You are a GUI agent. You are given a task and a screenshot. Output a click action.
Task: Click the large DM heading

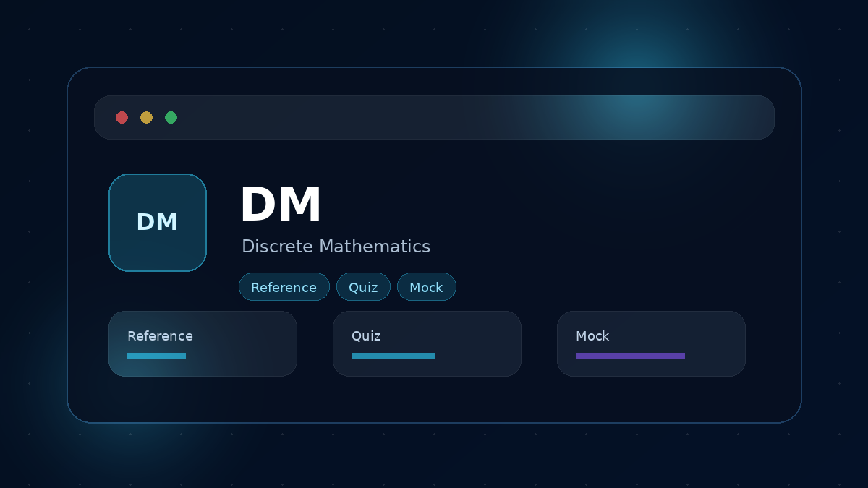[x=281, y=205]
